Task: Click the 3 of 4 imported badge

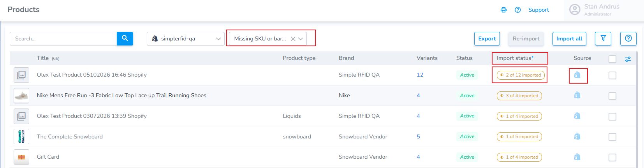Action: click(x=519, y=96)
